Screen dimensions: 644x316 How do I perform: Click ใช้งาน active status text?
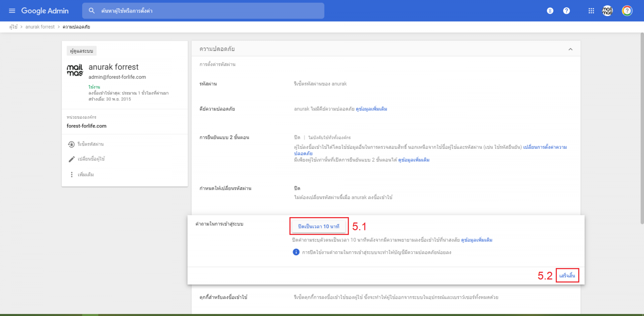point(94,87)
